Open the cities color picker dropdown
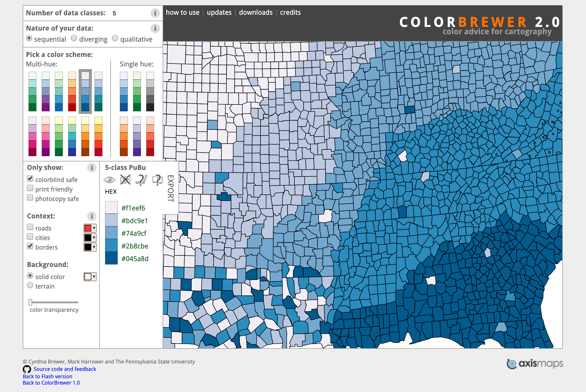 (90, 238)
